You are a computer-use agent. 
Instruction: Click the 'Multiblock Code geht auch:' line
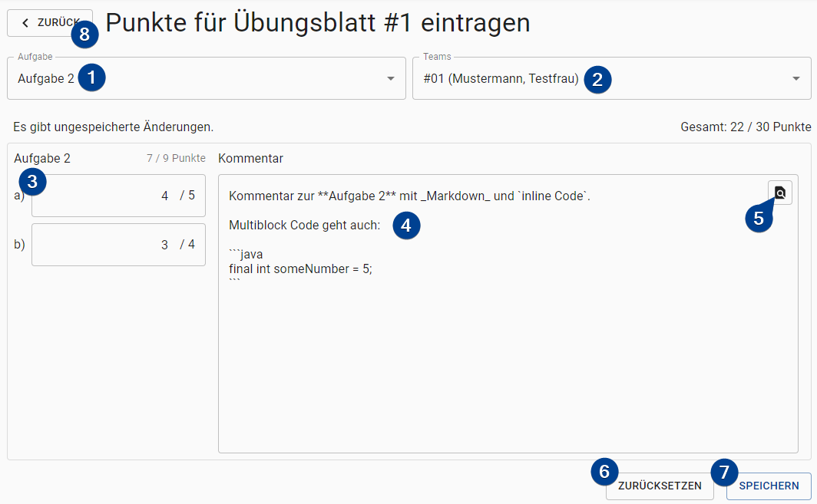tap(305, 226)
